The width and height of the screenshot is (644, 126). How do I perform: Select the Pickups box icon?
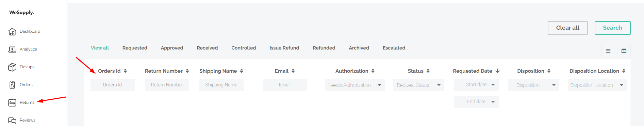(x=12, y=67)
